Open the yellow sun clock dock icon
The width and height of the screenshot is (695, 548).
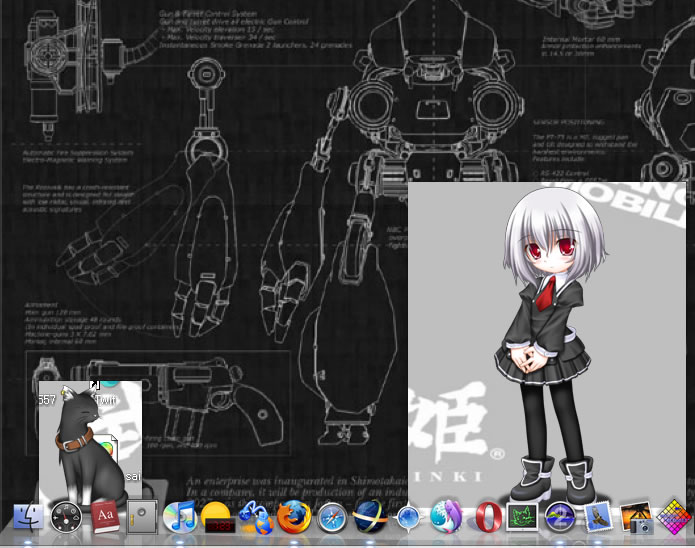click(217, 517)
